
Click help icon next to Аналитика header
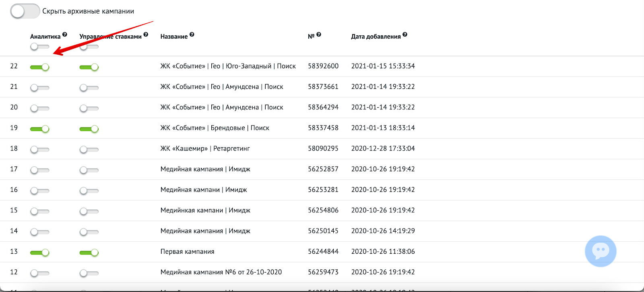(65, 35)
